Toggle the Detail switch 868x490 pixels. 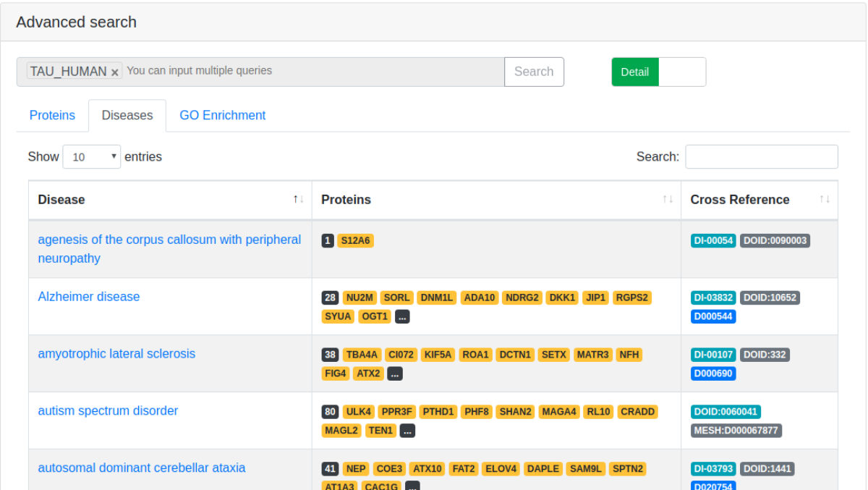[x=658, y=72]
